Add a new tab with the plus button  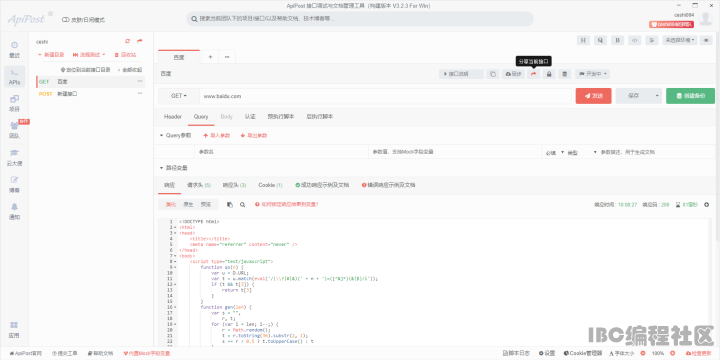click(210, 57)
